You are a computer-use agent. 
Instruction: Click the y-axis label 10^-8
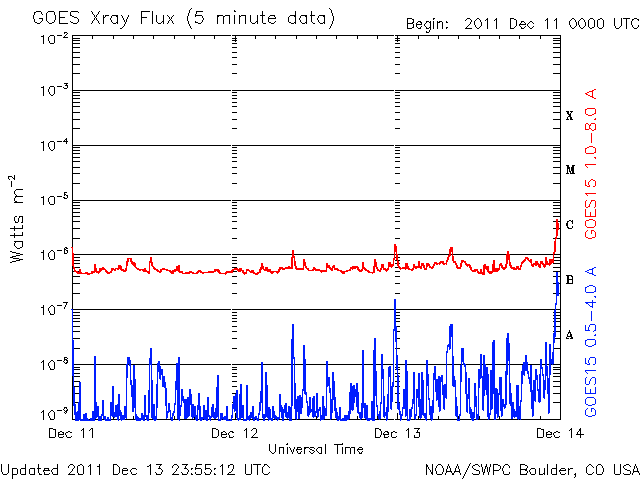54,364
